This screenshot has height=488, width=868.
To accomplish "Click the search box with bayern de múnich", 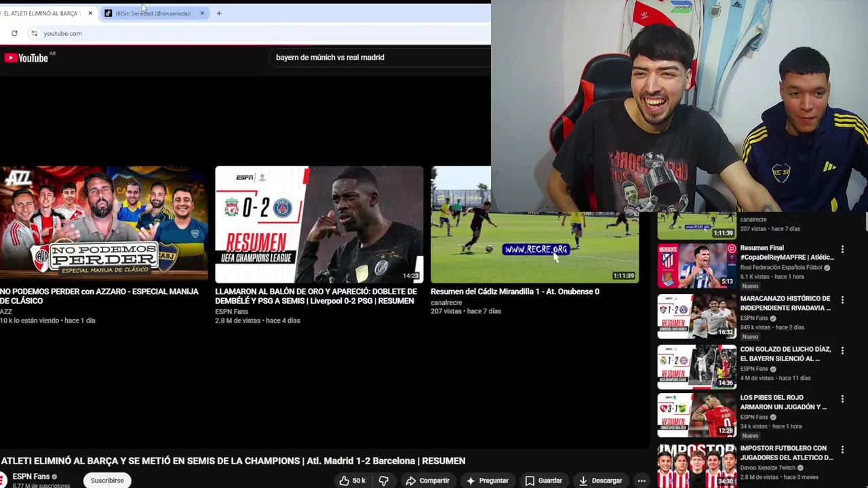I will pyautogui.click(x=380, y=58).
